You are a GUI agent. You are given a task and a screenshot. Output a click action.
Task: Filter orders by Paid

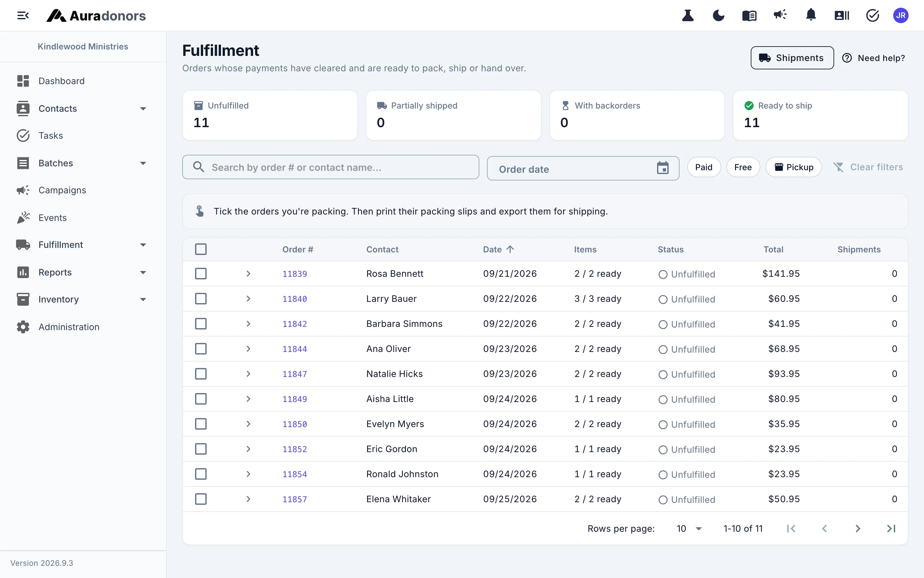pos(704,167)
